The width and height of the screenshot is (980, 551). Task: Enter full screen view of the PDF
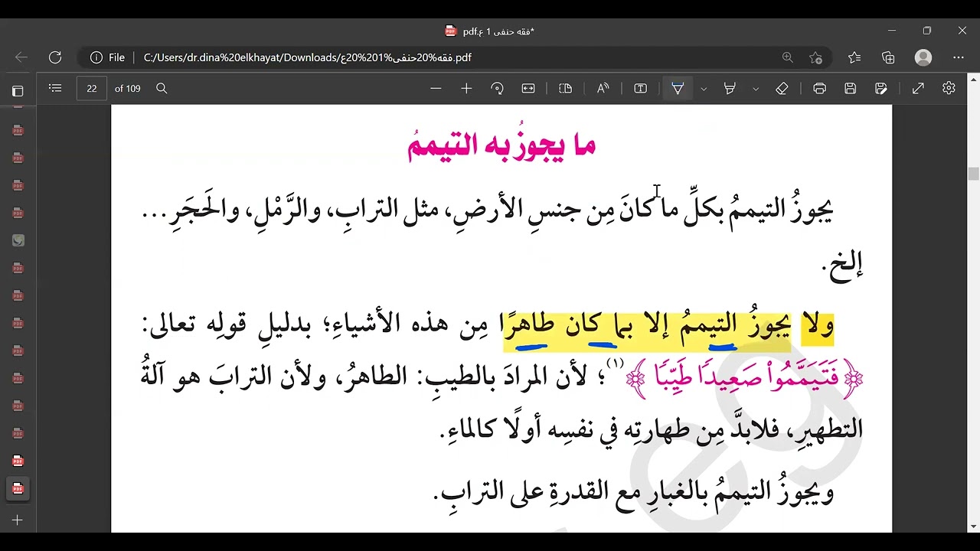(918, 89)
